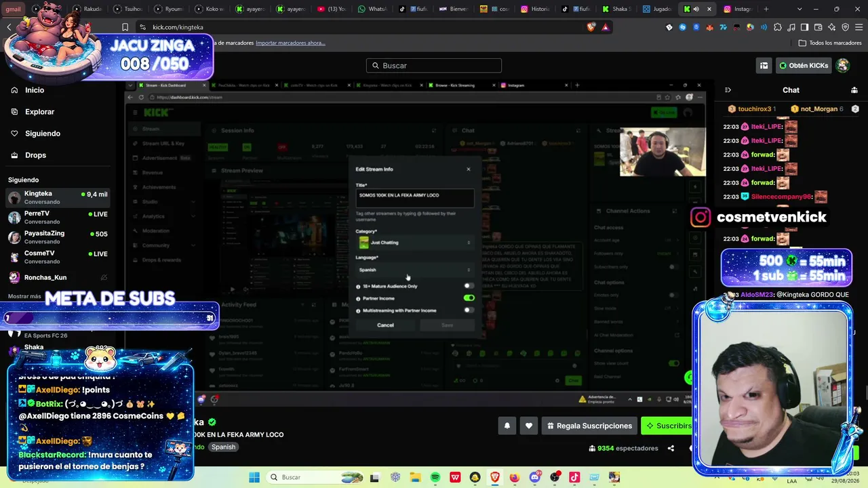Open PerreTV channel from following list
Image resolution: width=868 pixels, height=488 pixels.
[58, 217]
